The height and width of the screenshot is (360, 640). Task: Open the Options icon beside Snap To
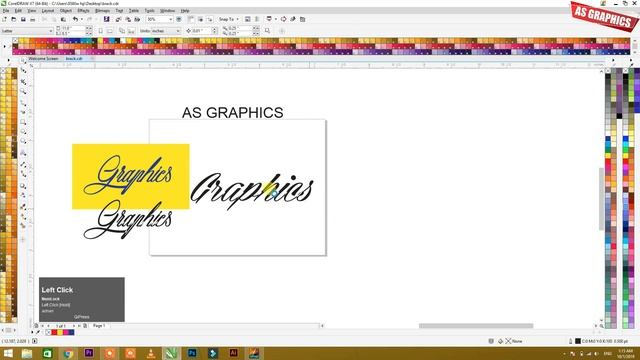pyautogui.click(x=247, y=19)
